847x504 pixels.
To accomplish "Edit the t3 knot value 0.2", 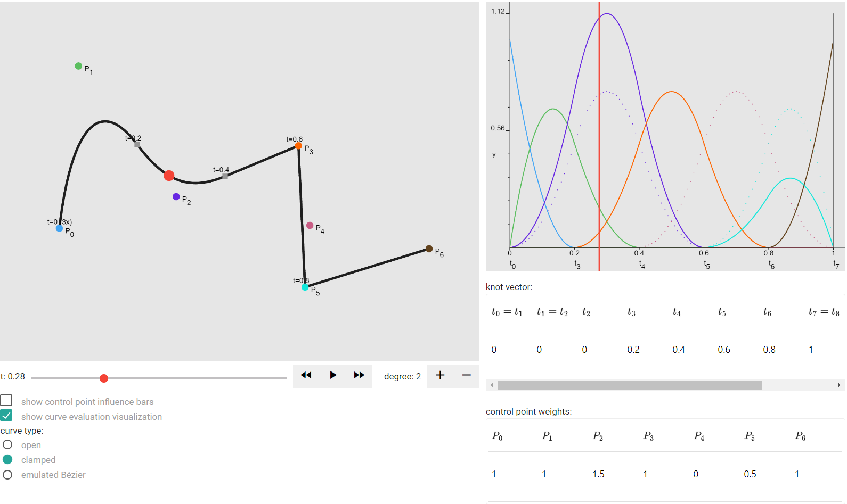I will (x=647, y=350).
